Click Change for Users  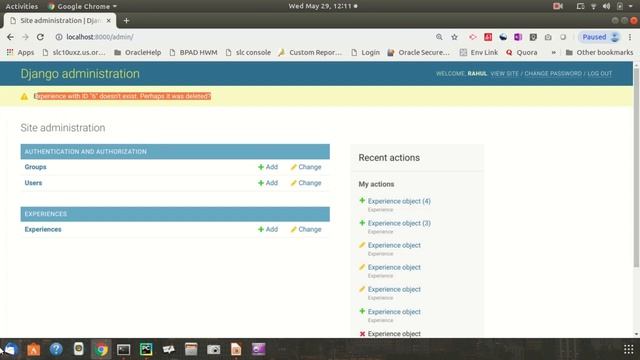click(306, 183)
